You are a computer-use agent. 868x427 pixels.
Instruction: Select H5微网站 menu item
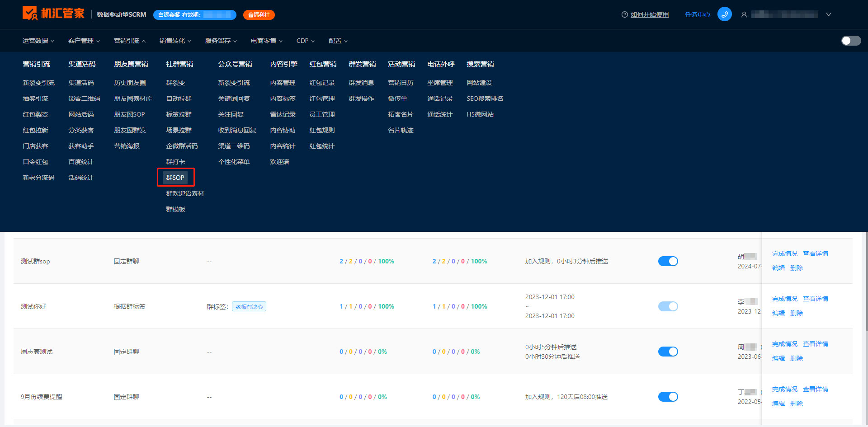(x=480, y=114)
